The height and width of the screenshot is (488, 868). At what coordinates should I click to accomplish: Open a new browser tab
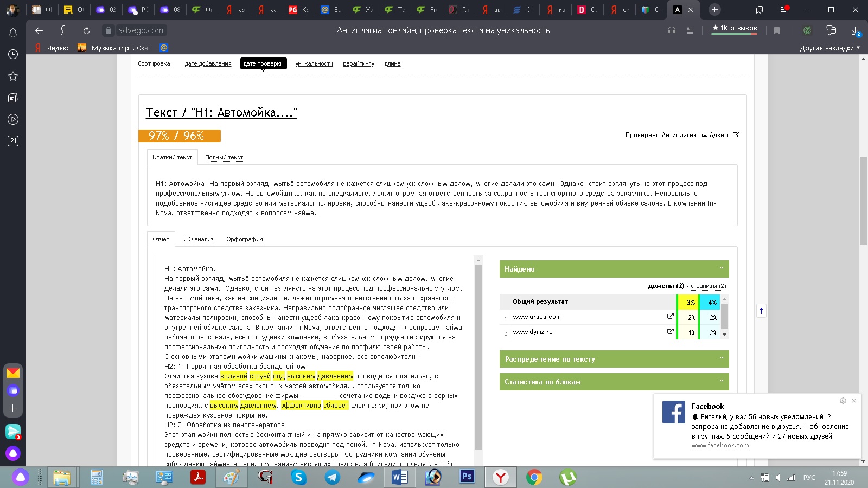pyautogui.click(x=714, y=10)
